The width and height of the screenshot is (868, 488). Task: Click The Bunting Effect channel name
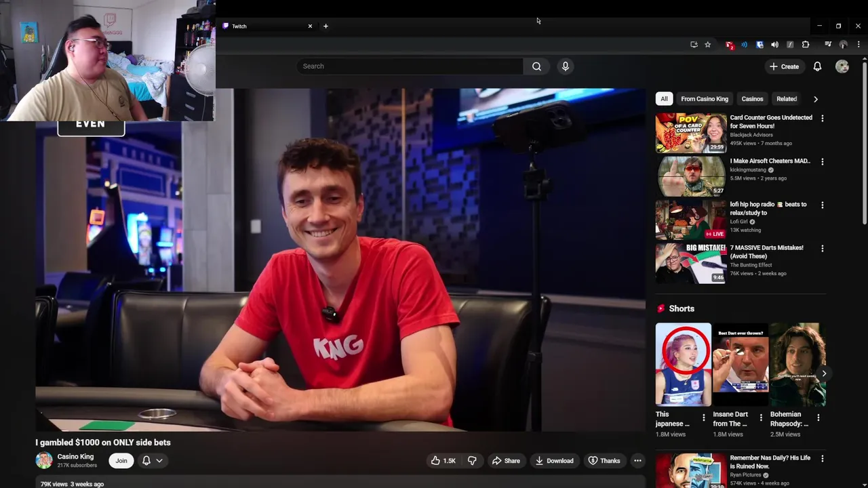tap(752, 265)
